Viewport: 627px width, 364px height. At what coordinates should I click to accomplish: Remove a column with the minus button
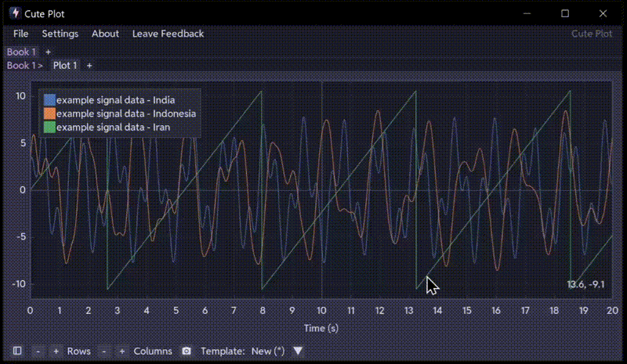coord(104,351)
